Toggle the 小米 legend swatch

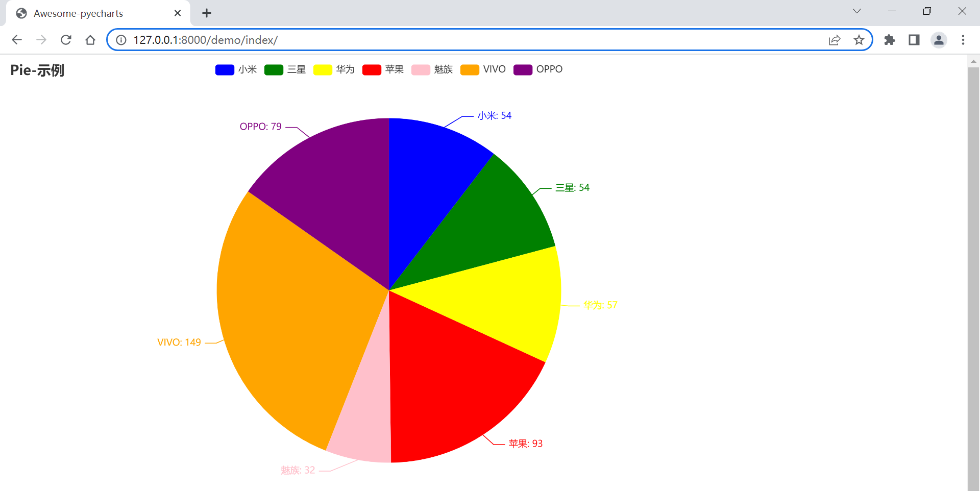[x=225, y=69]
